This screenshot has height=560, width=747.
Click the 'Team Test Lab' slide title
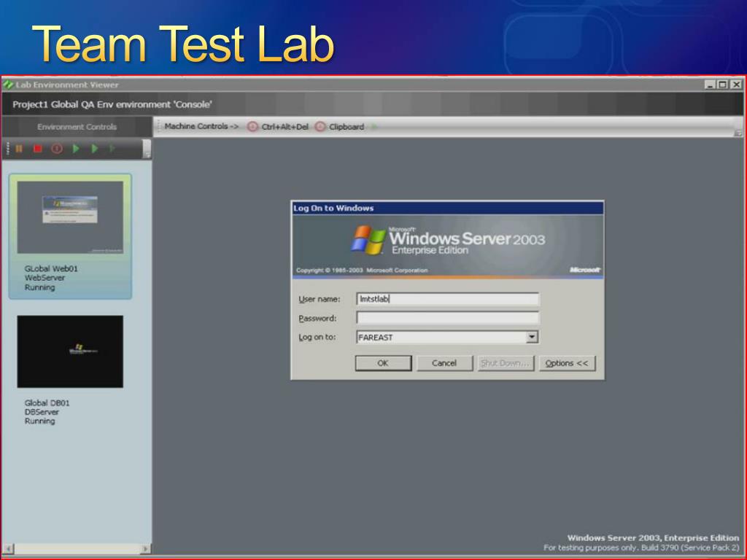pyautogui.click(x=183, y=44)
